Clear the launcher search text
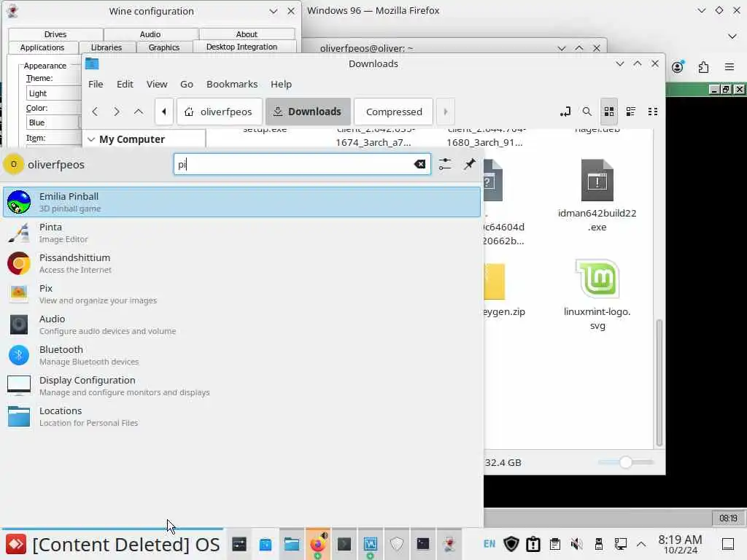This screenshot has height=560, width=747. [419, 164]
